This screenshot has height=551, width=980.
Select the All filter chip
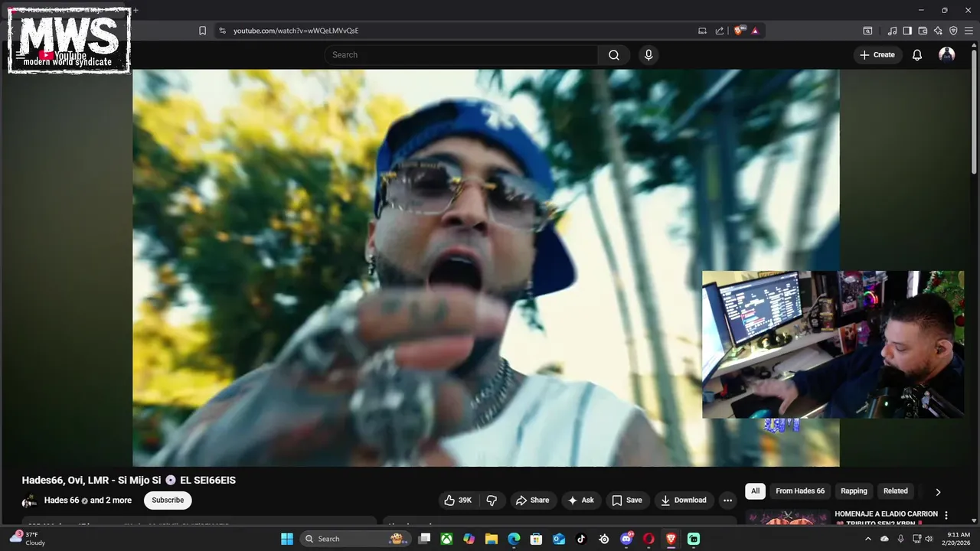(x=755, y=491)
